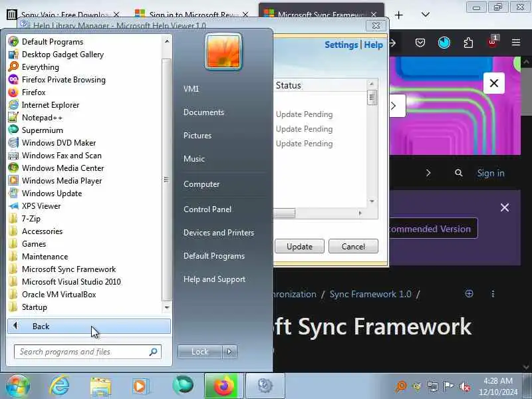Open Windows Explorer from the taskbar
This screenshot has width=532, height=399.
click(x=100, y=386)
